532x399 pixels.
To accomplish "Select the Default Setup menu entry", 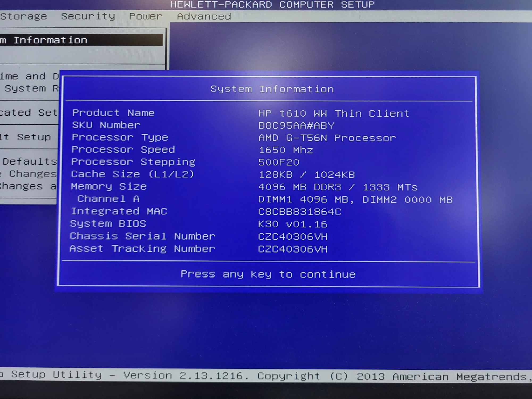I will pos(26,137).
